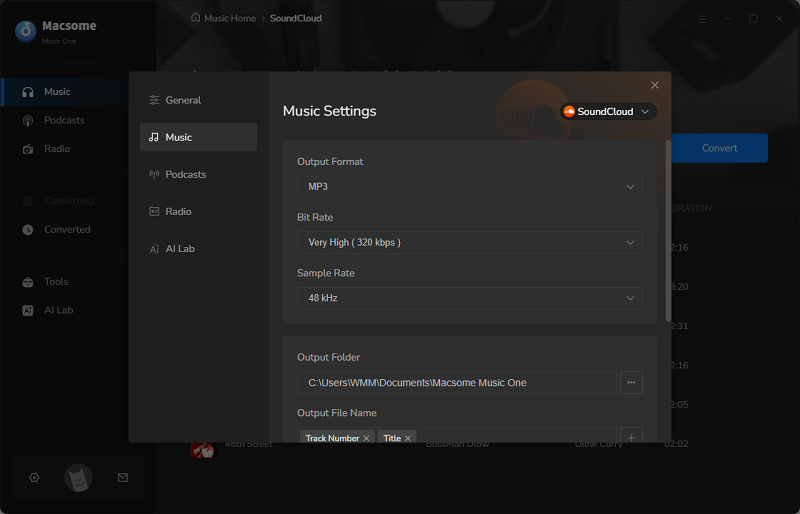Remove the Title filename tag

coord(408,438)
